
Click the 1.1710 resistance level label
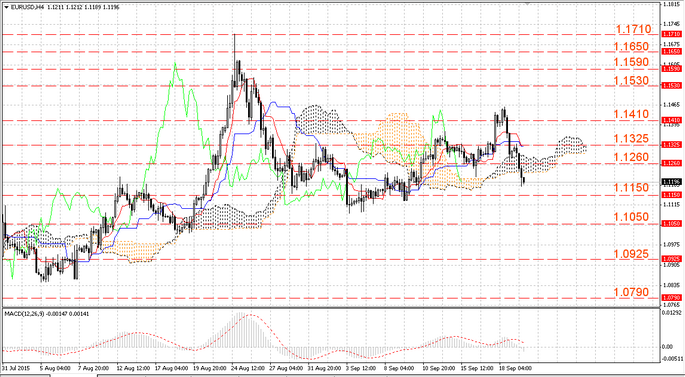click(x=633, y=29)
